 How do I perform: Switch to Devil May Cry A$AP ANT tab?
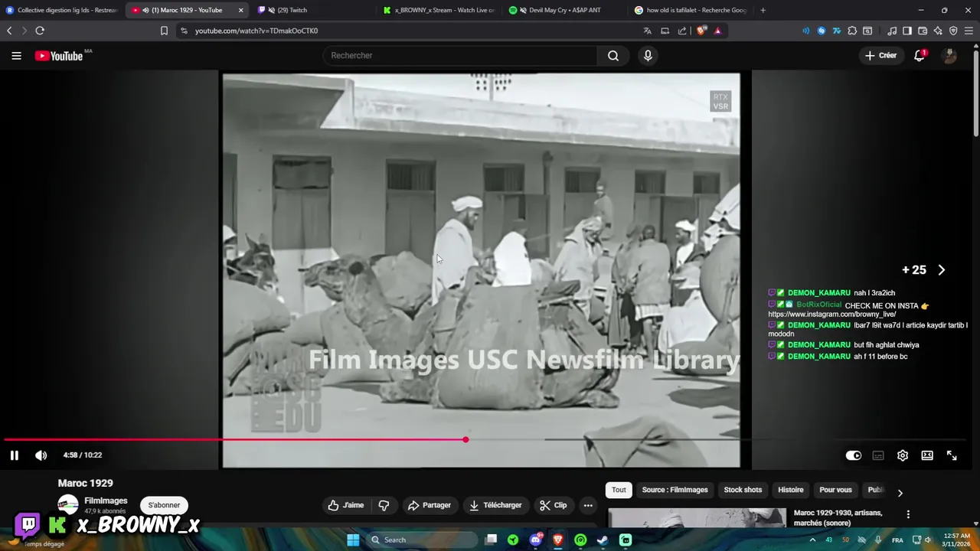click(x=564, y=10)
